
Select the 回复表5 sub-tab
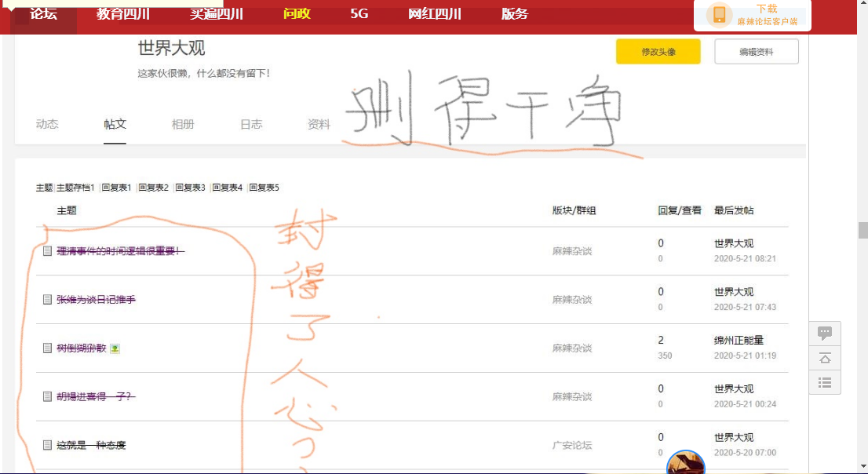point(264,188)
